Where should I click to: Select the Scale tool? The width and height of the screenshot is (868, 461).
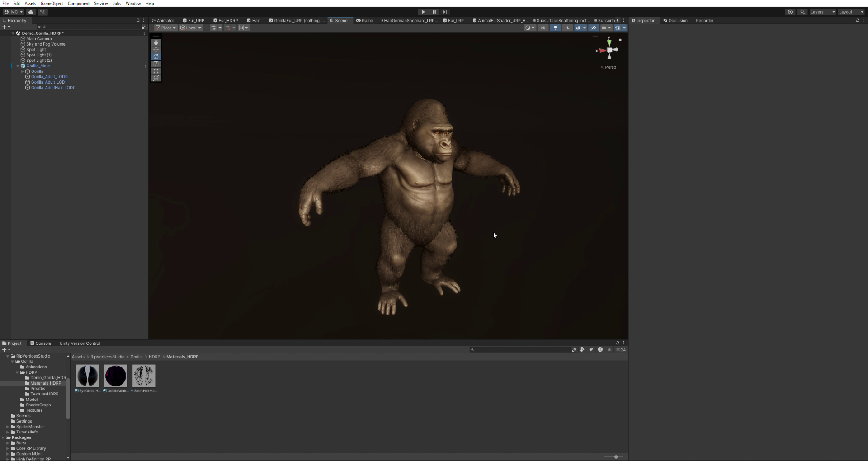156,64
